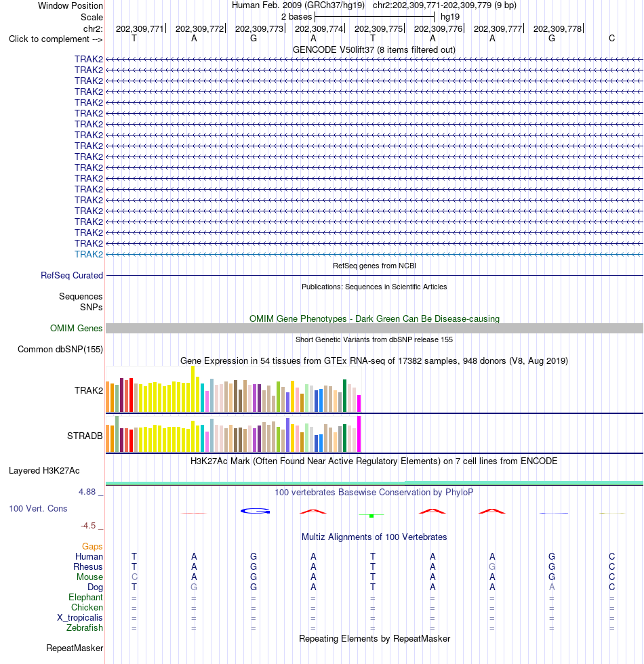The image size is (644, 664).
Task: Click the 'Elephant' species label
Action: pyautogui.click(x=85, y=598)
